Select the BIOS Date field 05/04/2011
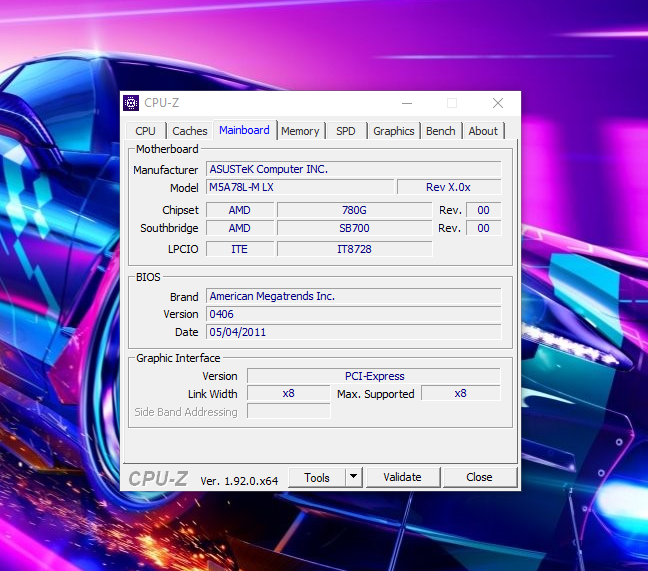The width and height of the screenshot is (648, 571). pyautogui.click(x=353, y=332)
